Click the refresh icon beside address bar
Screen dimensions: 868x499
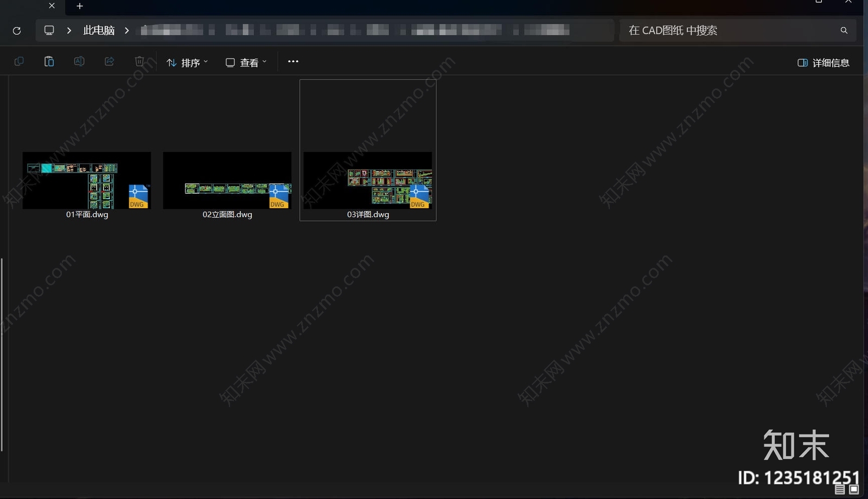coord(17,31)
